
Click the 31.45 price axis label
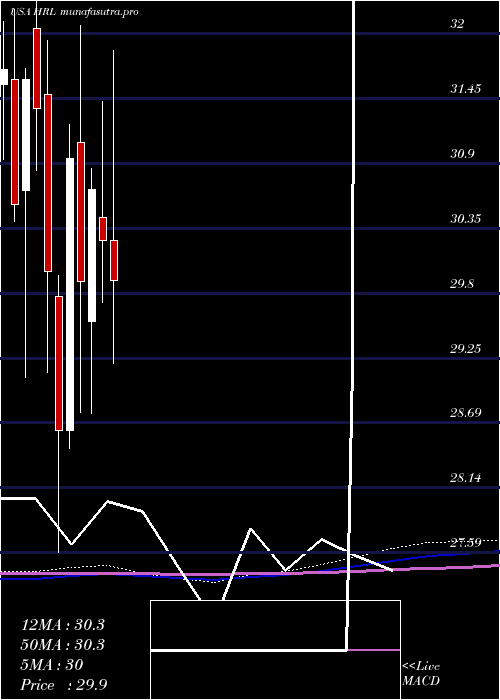(465, 88)
